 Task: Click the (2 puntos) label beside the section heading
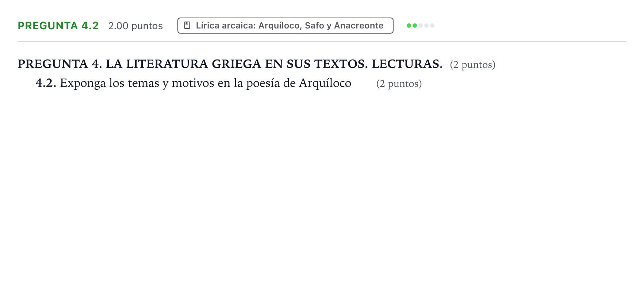point(472,65)
